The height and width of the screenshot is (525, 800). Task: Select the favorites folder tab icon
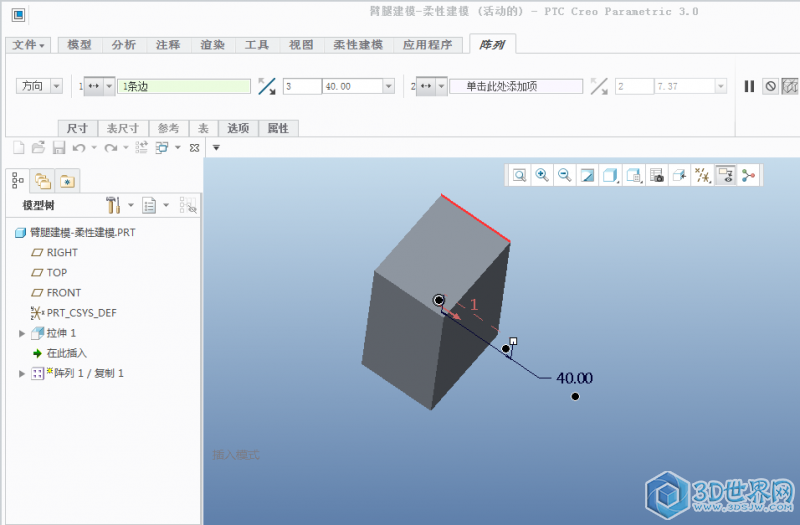click(67, 181)
